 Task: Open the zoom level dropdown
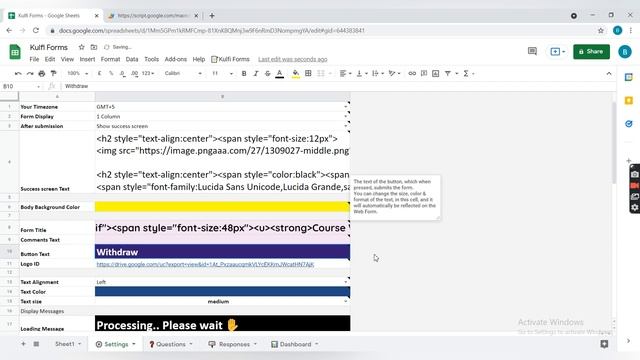click(78, 73)
